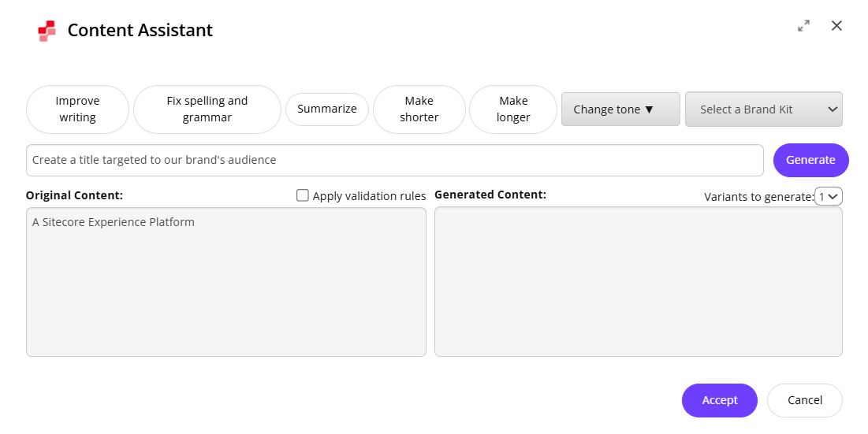This screenshot has width=868, height=434.
Task: Focus the prompt input field
Action: pyautogui.click(x=395, y=161)
